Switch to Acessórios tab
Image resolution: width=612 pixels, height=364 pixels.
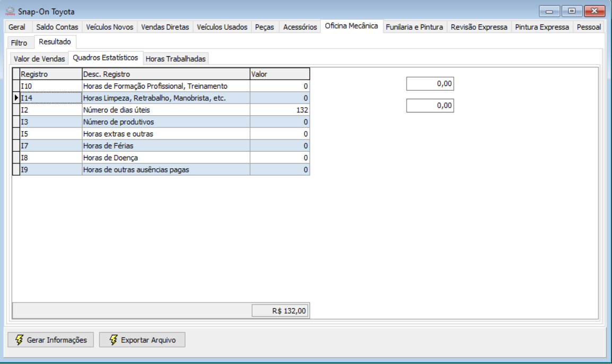point(300,27)
